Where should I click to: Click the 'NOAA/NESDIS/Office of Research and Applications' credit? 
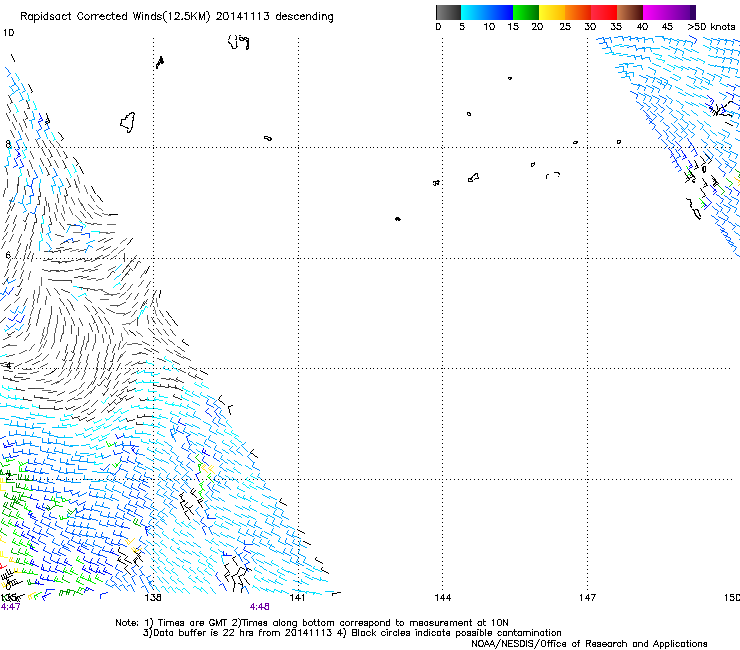[589, 644]
